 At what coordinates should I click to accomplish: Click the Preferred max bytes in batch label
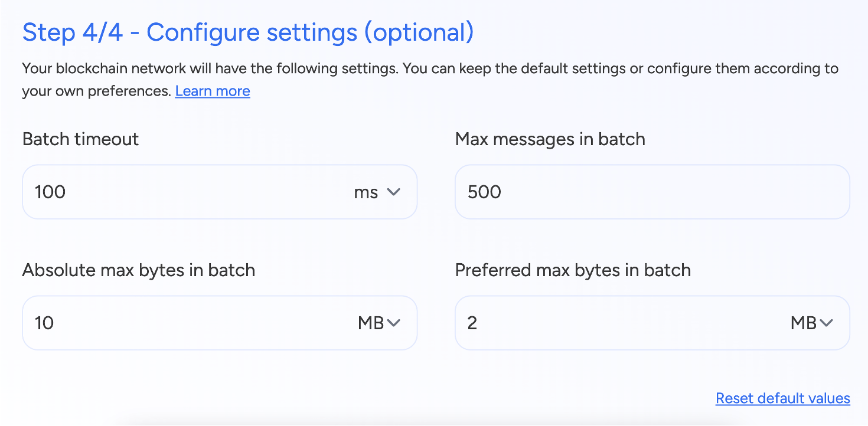572,270
